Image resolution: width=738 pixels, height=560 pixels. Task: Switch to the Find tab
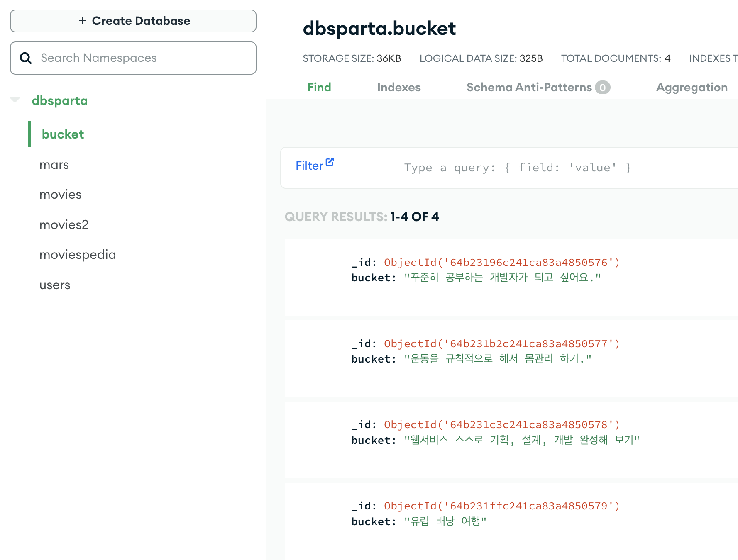pos(319,87)
